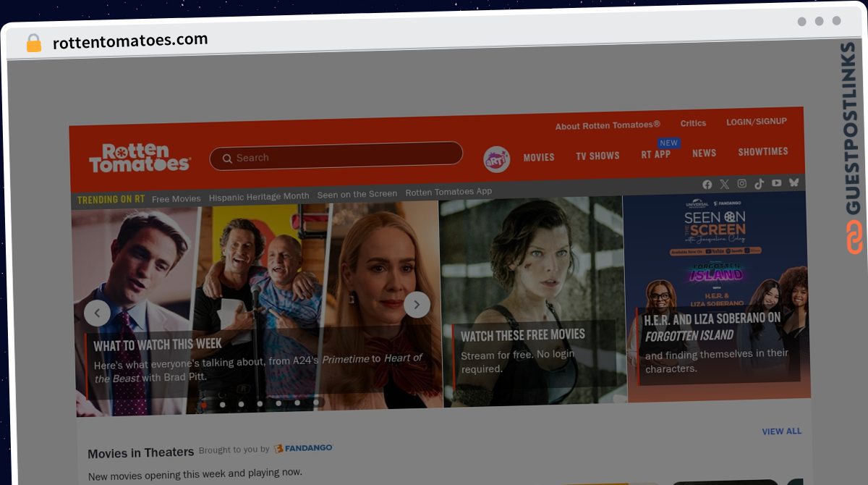Click the search magnifier icon

click(x=227, y=158)
